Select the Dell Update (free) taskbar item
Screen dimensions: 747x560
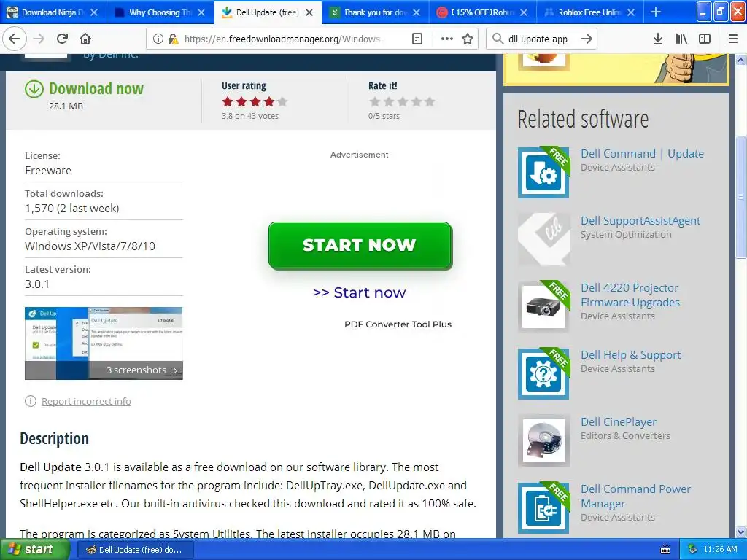(x=135, y=550)
